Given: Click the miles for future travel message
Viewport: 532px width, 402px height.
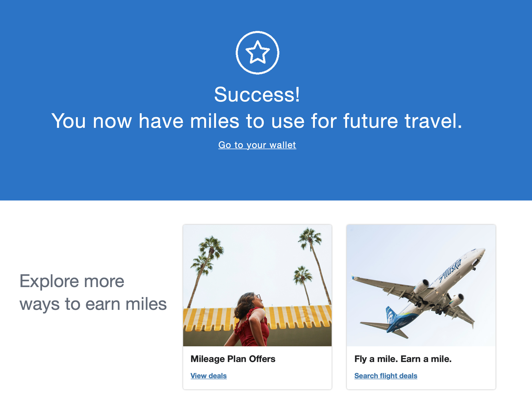Looking at the screenshot, I should click(x=257, y=121).
